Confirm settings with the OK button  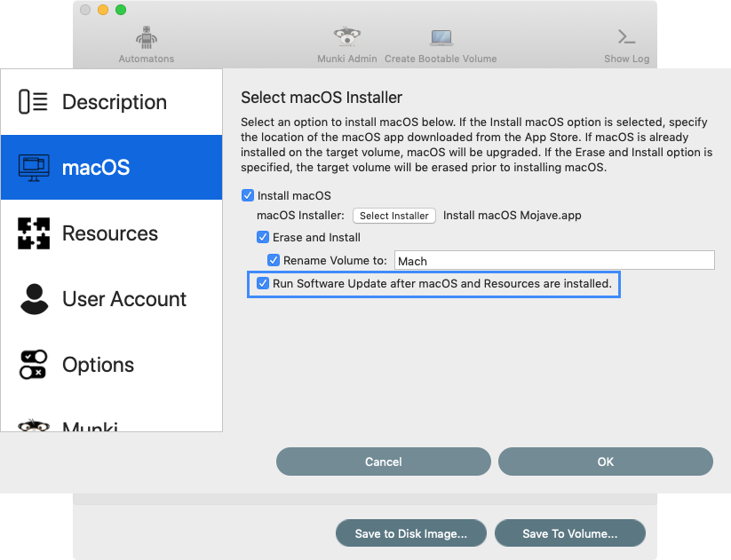pyautogui.click(x=606, y=461)
